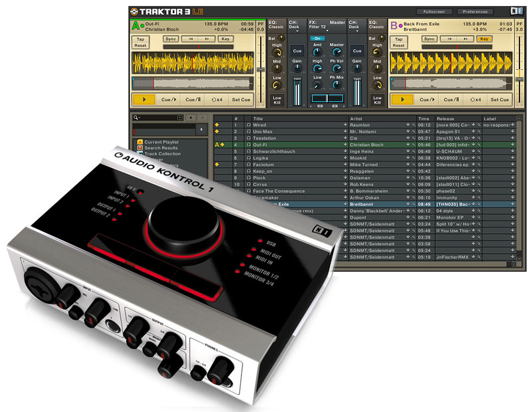Click Deck A loop x4 icon
Screen dimensions: 532x412
[x=216, y=100]
